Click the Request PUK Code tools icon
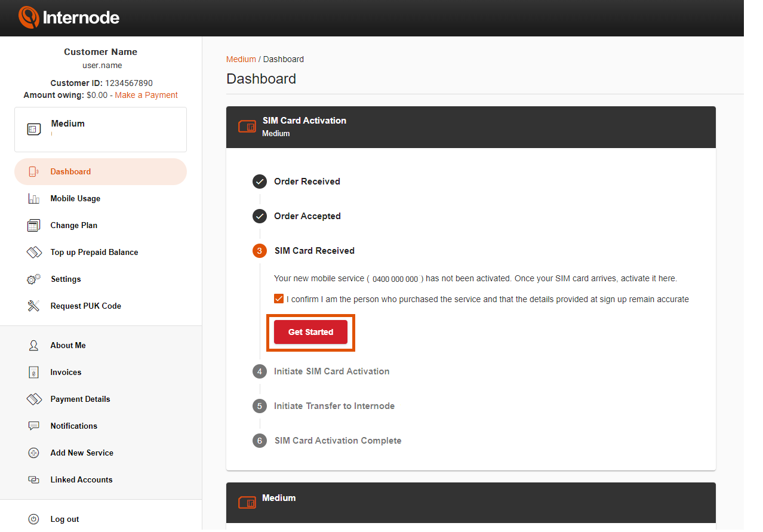Viewport: 763px width, 532px height. [33, 306]
